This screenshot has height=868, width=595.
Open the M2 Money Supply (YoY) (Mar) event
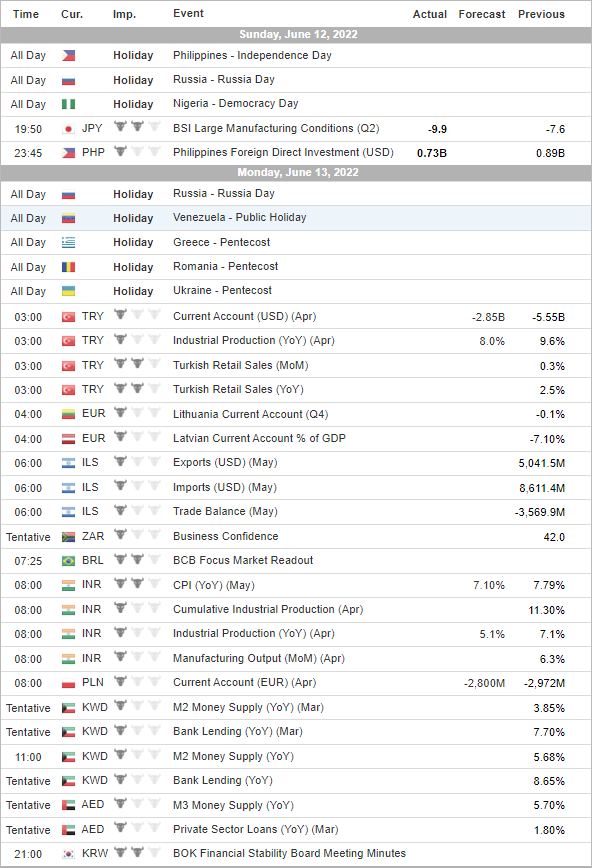click(x=249, y=707)
